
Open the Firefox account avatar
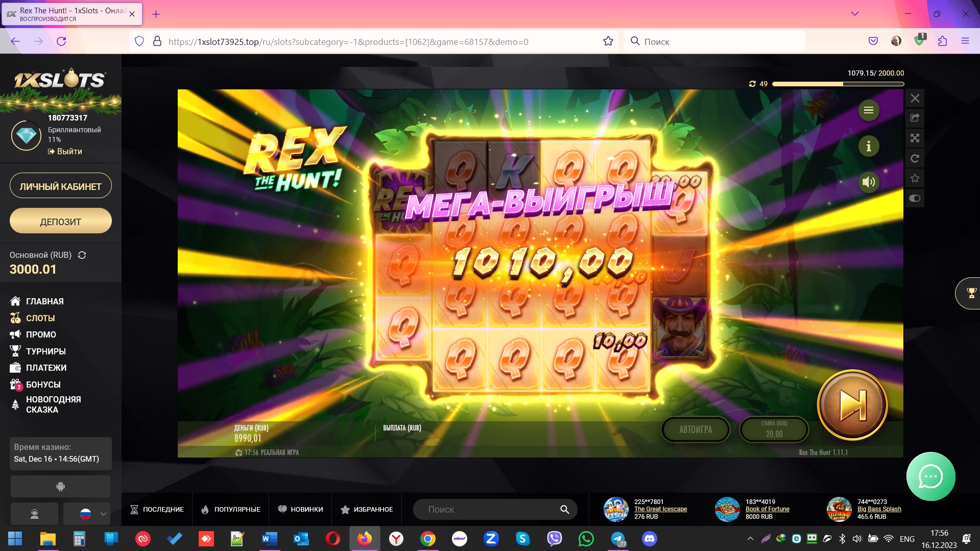coord(896,41)
